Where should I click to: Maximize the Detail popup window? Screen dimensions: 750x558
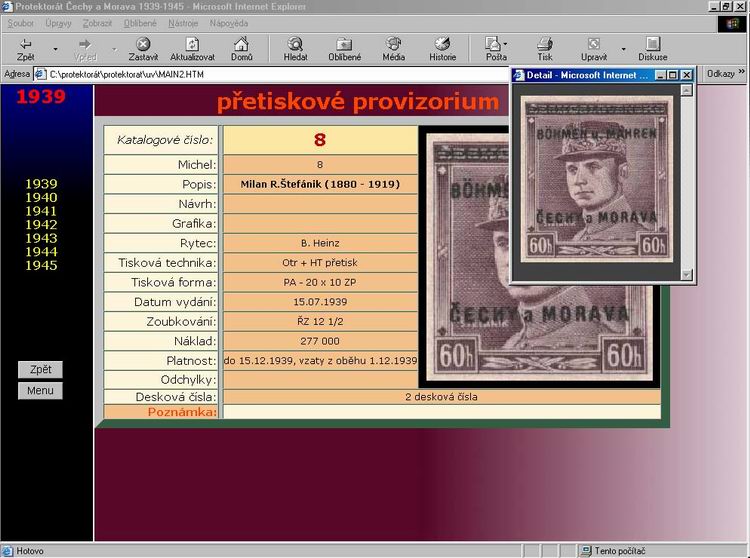pos(673,75)
